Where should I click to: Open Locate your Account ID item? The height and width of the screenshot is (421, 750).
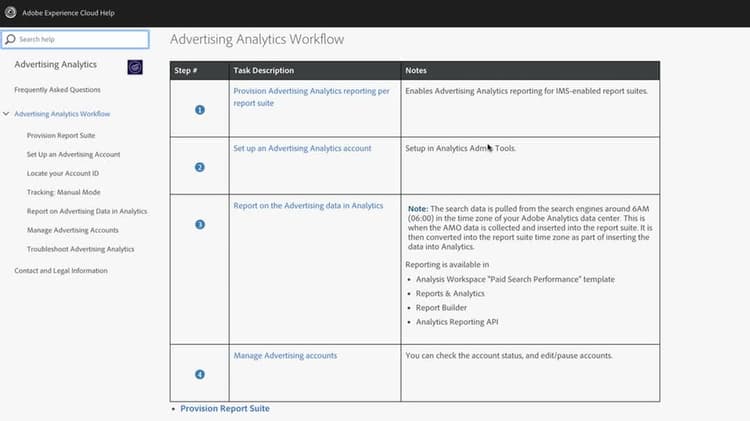pyautogui.click(x=63, y=173)
